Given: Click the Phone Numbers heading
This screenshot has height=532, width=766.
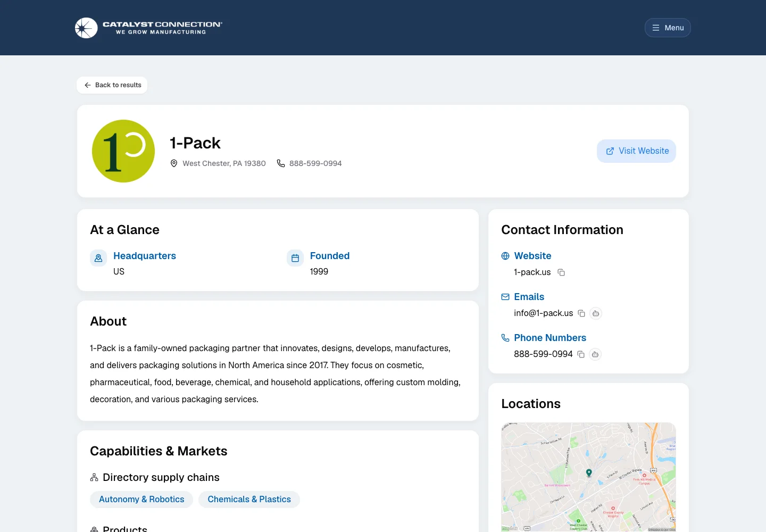Looking at the screenshot, I should pos(550,338).
